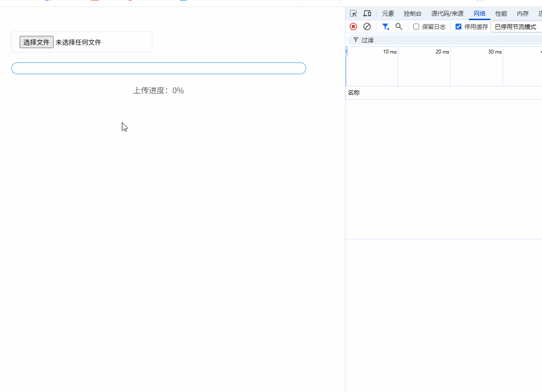Switch to the 控制台 tab
This screenshot has height=392, width=542.
tap(412, 13)
